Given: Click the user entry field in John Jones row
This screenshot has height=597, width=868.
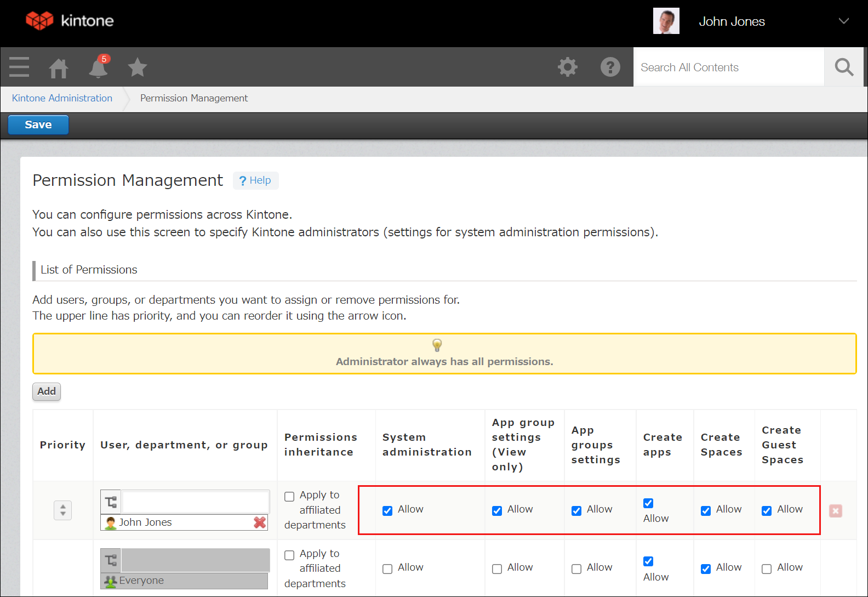Looking at the screenshot, I should 196,502.
